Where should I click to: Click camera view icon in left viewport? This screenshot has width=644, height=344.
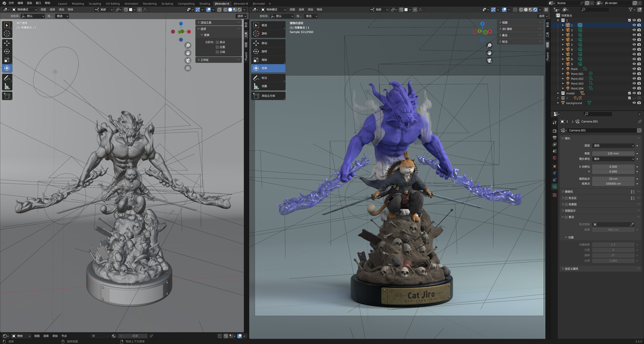[x=188, y=60]
